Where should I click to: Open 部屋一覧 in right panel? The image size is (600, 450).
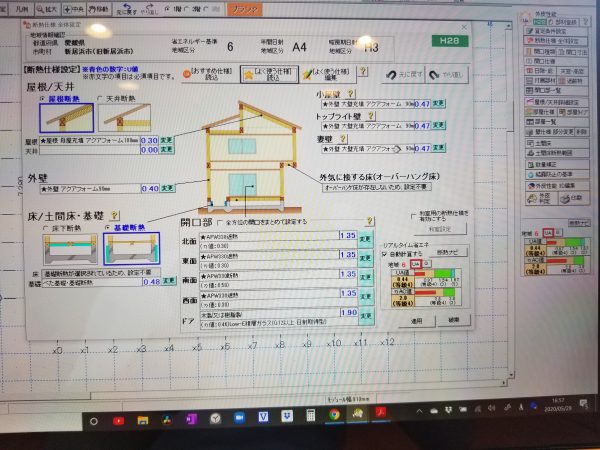(557, 122)
